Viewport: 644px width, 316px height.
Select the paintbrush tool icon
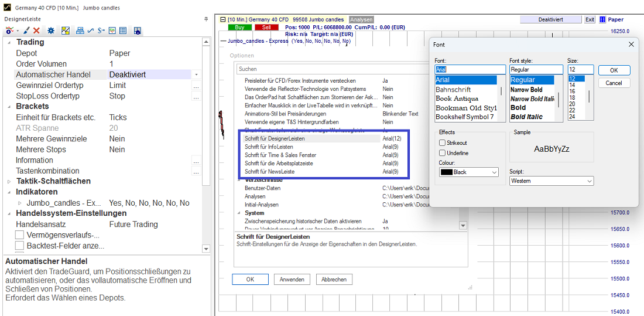(26, 30)
